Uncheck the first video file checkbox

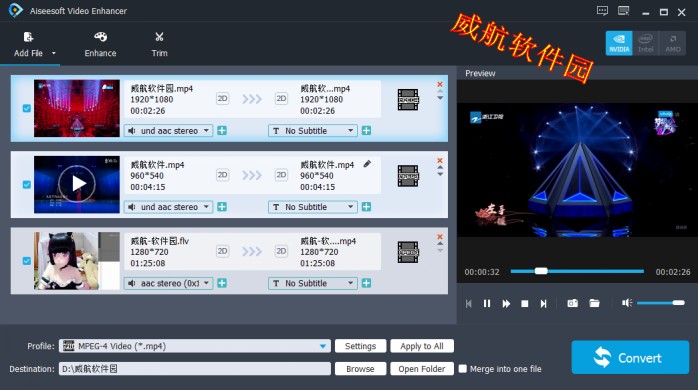[27, 108]
